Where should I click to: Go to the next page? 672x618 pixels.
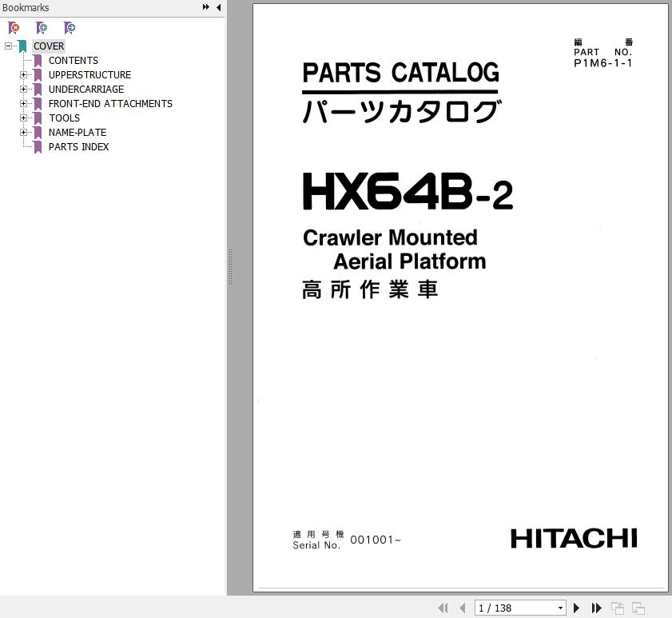point(576,608)
